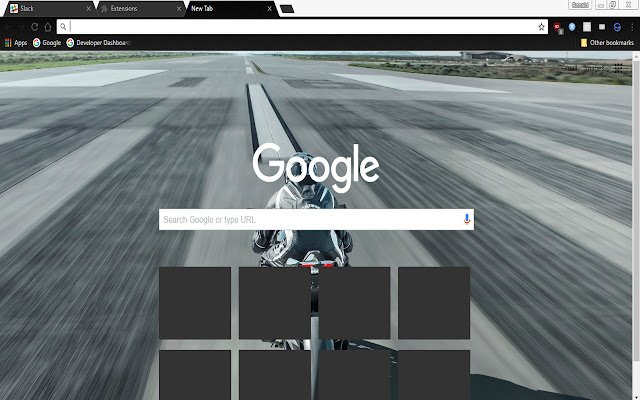The image size is (640, 400).
Task: Open the second tile in the bottom row
Action: pos(275,375)
